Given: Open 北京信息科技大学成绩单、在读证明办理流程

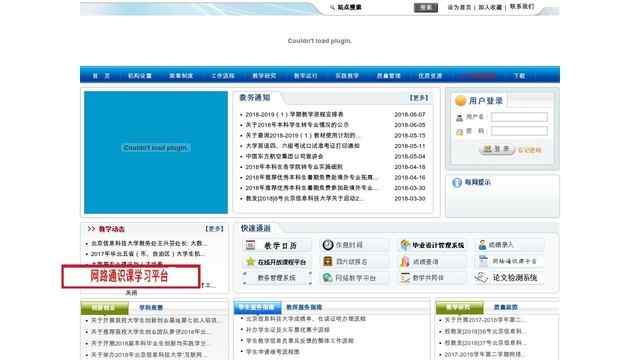Looking at the screenshot, I should point(306,319).
